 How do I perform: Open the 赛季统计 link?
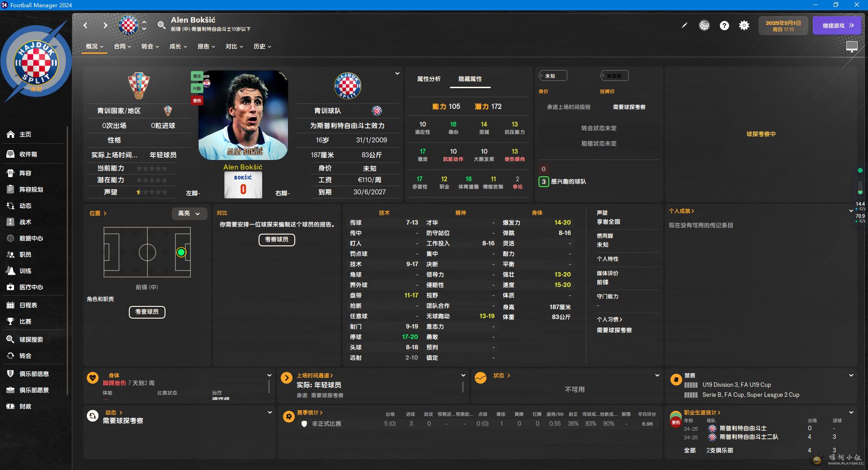click(310, 413)
